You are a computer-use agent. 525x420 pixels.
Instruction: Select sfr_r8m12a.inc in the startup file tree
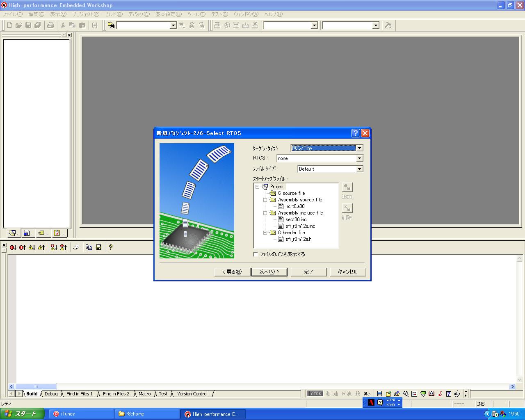[x=300, y=226]
